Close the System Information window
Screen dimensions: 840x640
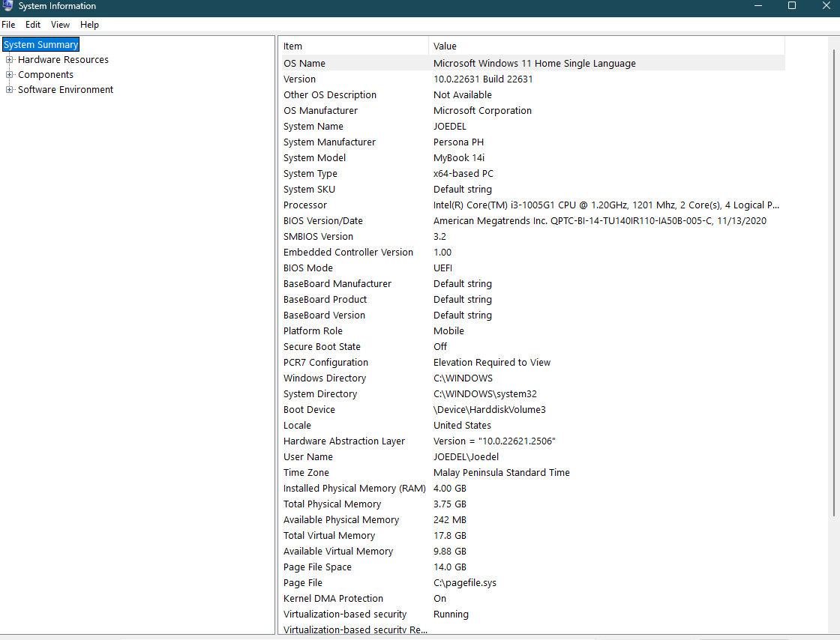826,6
